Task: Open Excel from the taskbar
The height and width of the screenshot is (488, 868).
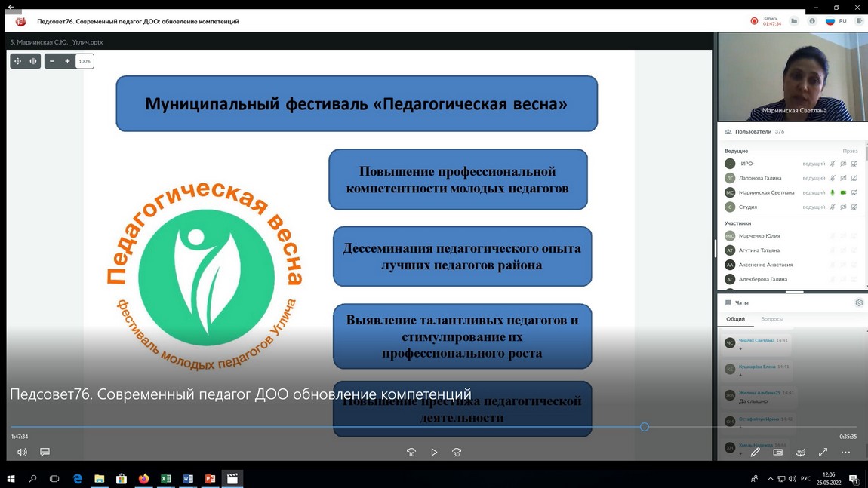Action: (x=165, y=479)
